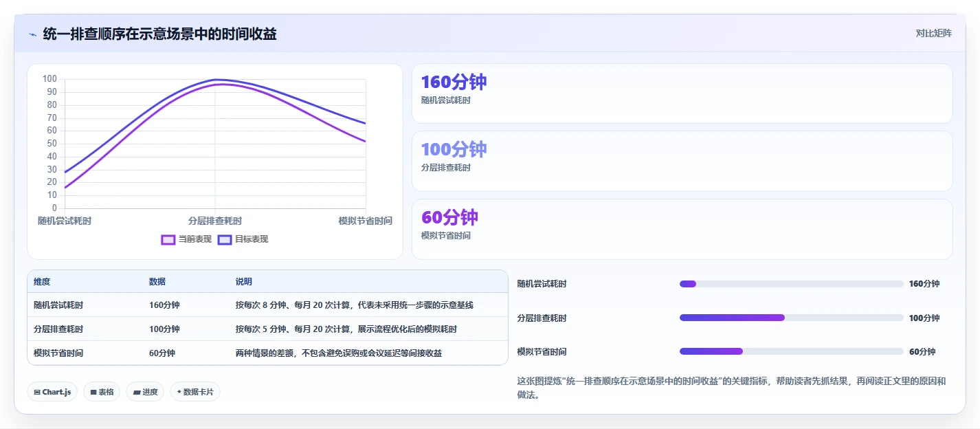Click the 100 y-axis tick on chart

(49, 79)
